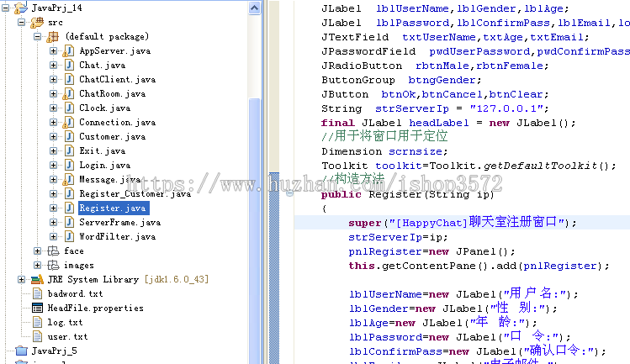Click the default package icon
This screenshot has height=364, width=630.
(x=53, y=36)
